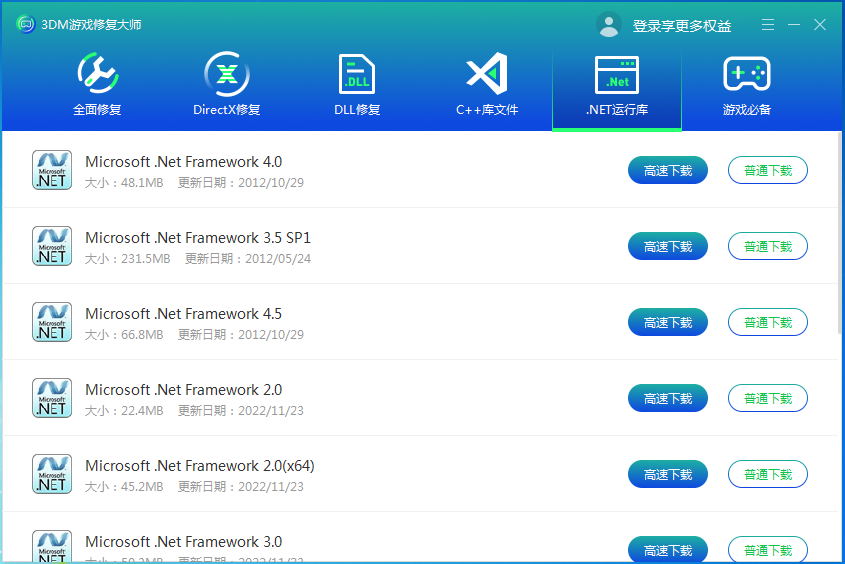Click 普通下载 for .Net Framework 3.5 SP1
This screenshot has height=564, width=845.
[x=768, y=246]
